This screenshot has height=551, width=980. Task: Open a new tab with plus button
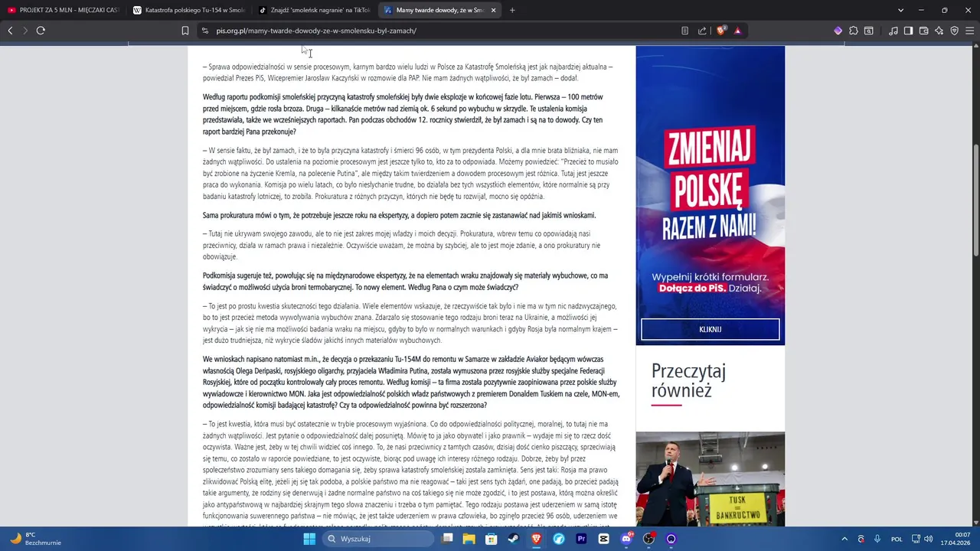512,10
